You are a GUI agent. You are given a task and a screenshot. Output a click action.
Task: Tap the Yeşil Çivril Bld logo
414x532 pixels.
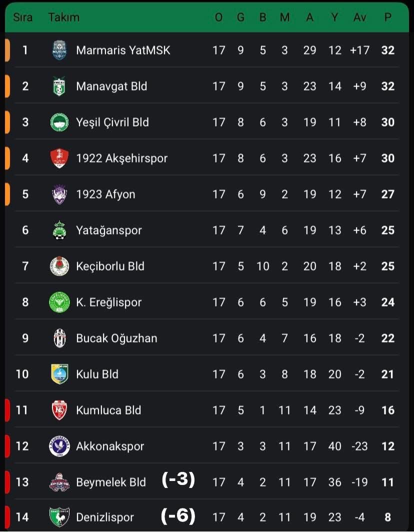[59, 122]
